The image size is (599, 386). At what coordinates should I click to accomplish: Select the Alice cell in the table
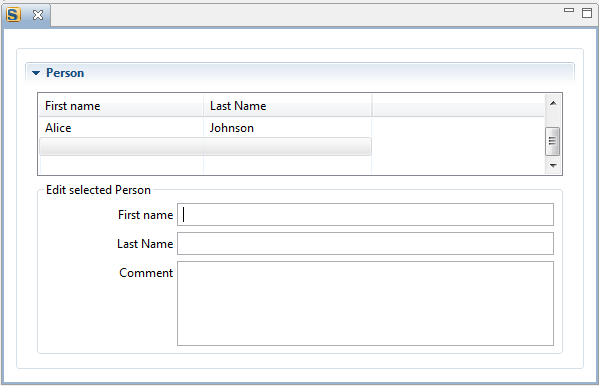(58, 128)
